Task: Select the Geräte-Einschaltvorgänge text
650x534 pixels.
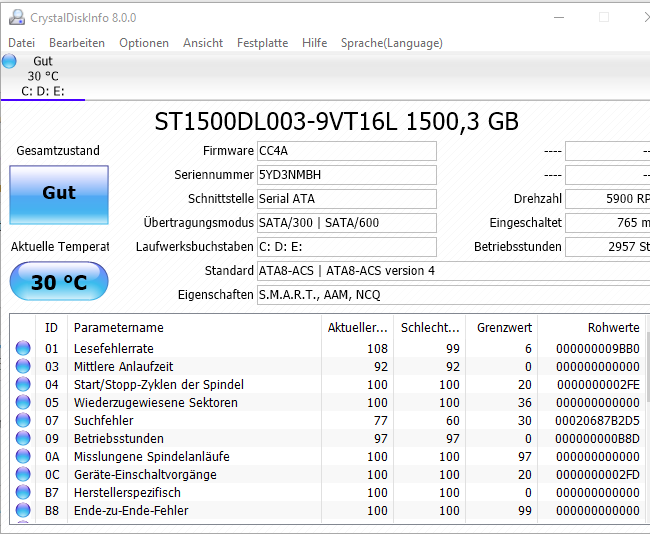Action: click(145, 475)
